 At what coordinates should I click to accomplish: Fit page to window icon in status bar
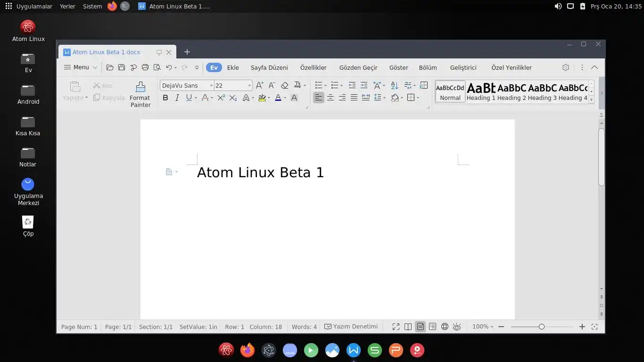point(594,327)
